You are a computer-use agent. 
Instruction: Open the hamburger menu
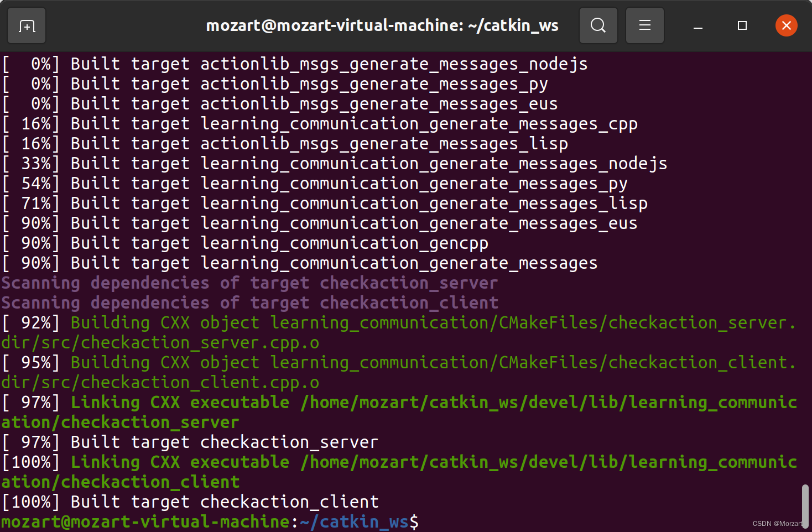pyautogui.click(x=644, y=25)
